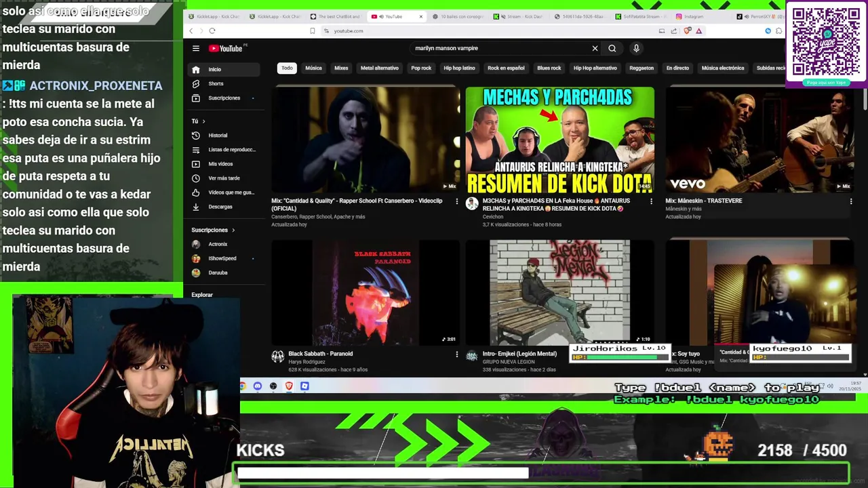Clear the search text with the X icon
The image size is (868, 488).
(x=595, y=48)
